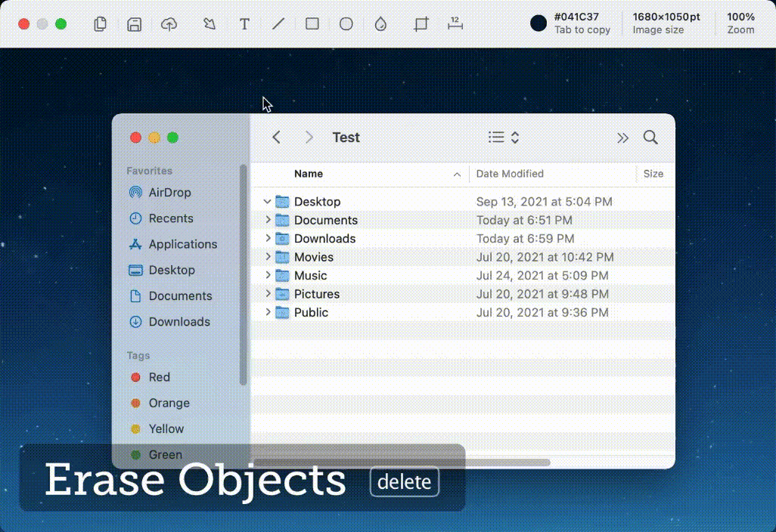This screenshot has height=532, width=776.
Task: Click the #041C37 color swatch
Action: tap(539, 23)
